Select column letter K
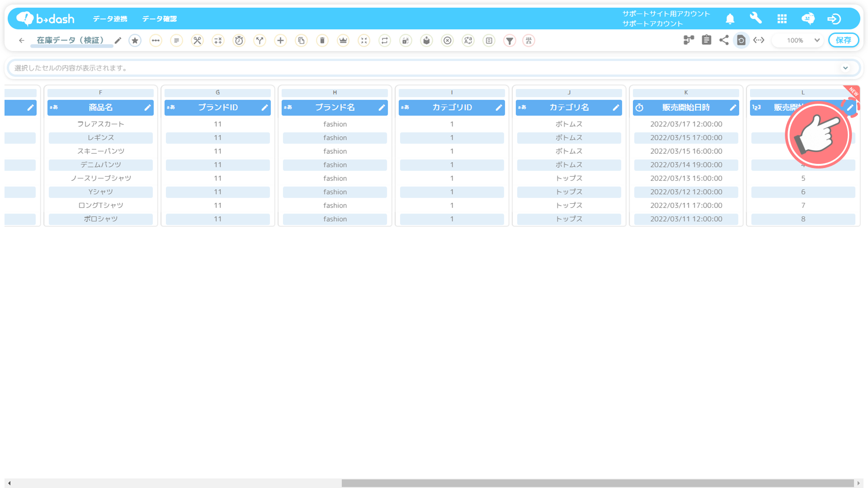 (686, 92)
